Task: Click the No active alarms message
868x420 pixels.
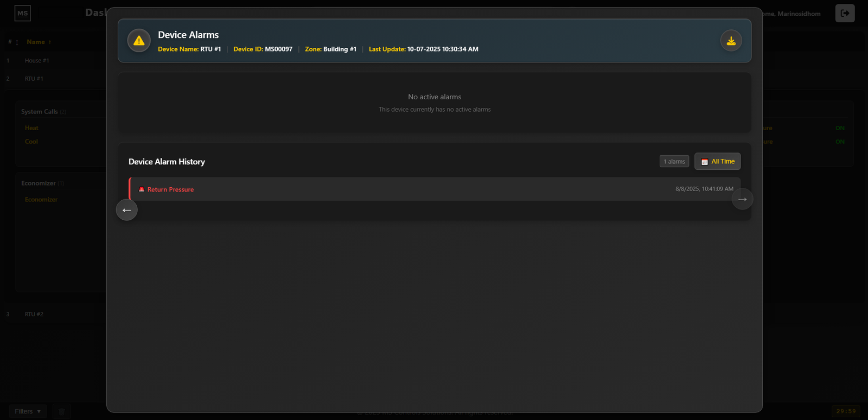Action: pyautogui.click(x=435, y=97)
